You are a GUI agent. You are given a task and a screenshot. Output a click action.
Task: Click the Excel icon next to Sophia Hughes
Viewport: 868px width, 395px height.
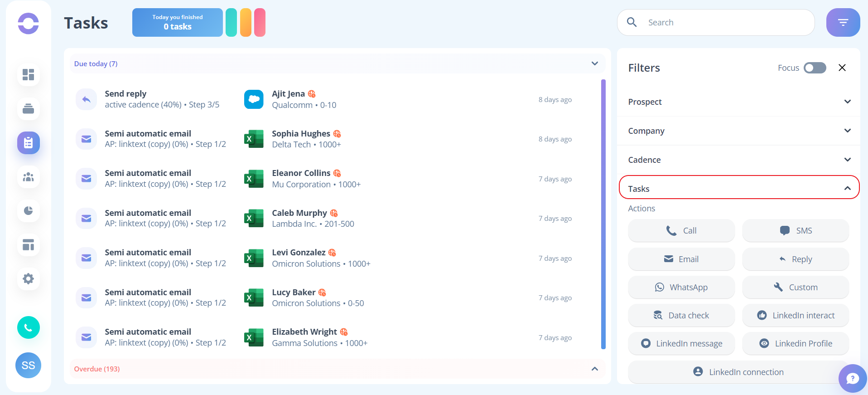point(254,139)
